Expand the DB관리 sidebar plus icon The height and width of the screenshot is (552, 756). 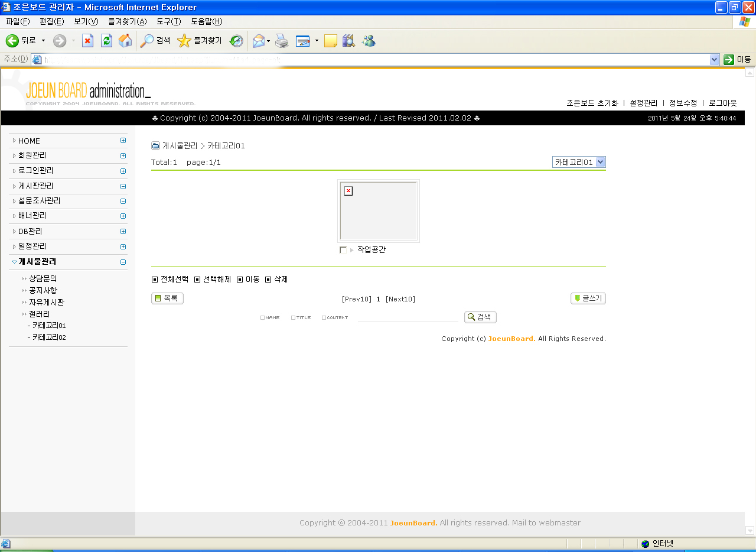123,232
